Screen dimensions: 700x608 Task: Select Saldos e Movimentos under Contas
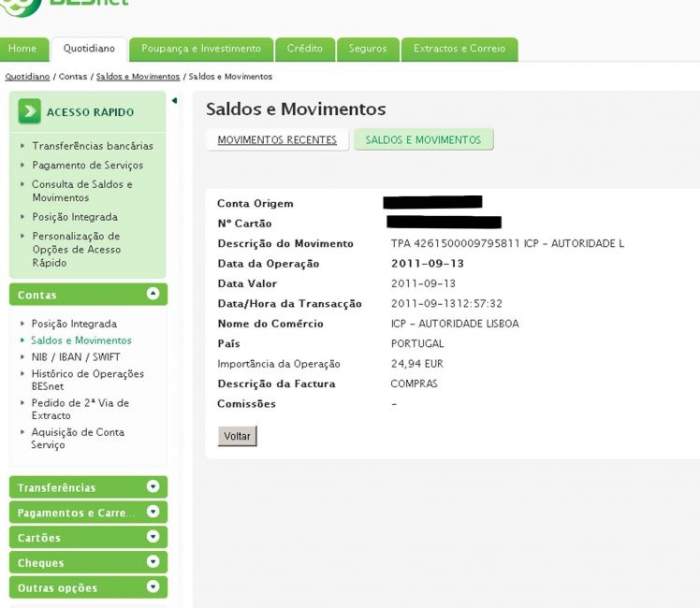[x=81, y=340]
